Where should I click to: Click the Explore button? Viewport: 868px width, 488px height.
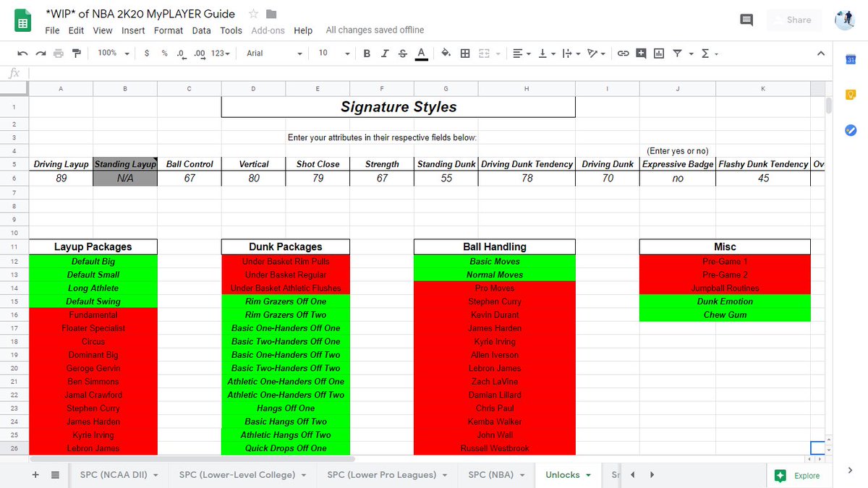tap(799, 475)
